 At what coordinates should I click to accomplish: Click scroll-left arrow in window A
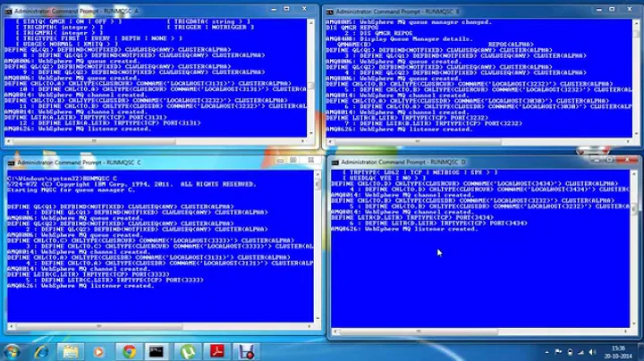pos(8,141)
